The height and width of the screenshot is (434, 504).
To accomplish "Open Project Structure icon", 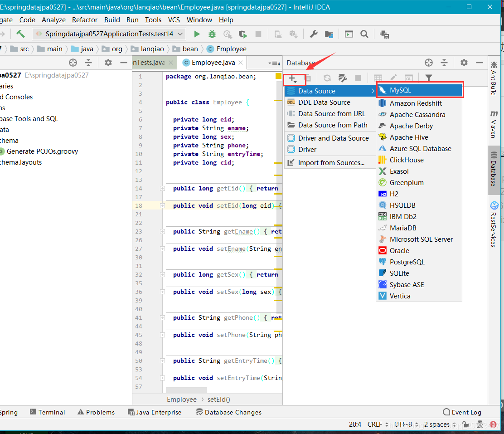I will [x=329, y=34].
